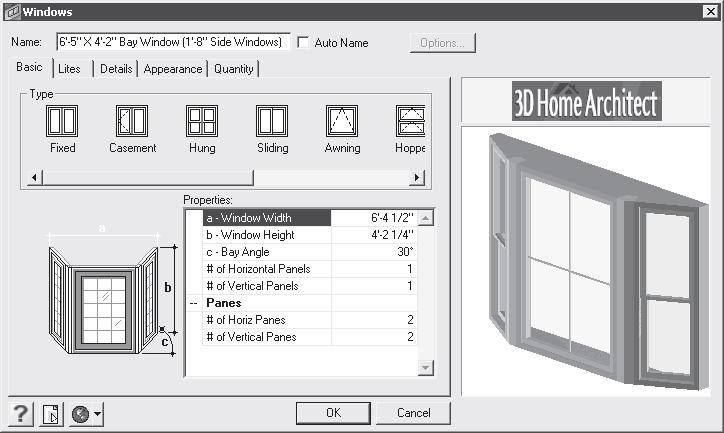Viewport: 724px width, 433px height.
Task: Switch to the Lites tab
Action: pos(69,69)
